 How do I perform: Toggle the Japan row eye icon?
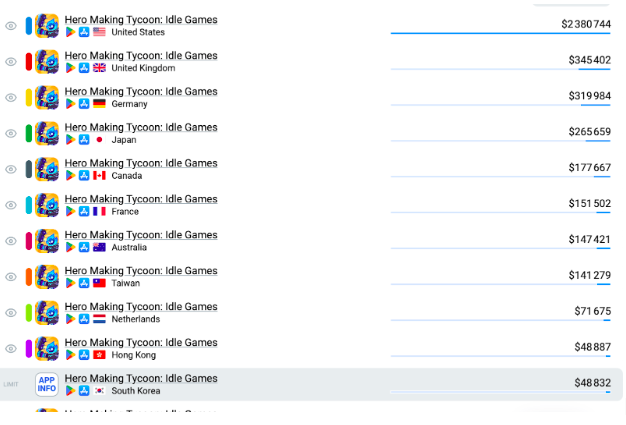(11, 133)
